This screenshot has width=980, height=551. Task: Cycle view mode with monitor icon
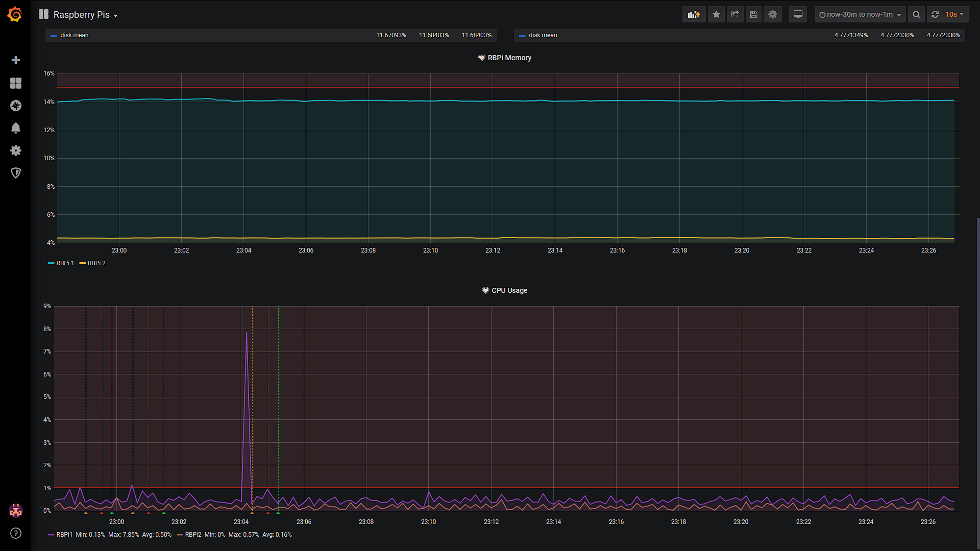[798, 14]
